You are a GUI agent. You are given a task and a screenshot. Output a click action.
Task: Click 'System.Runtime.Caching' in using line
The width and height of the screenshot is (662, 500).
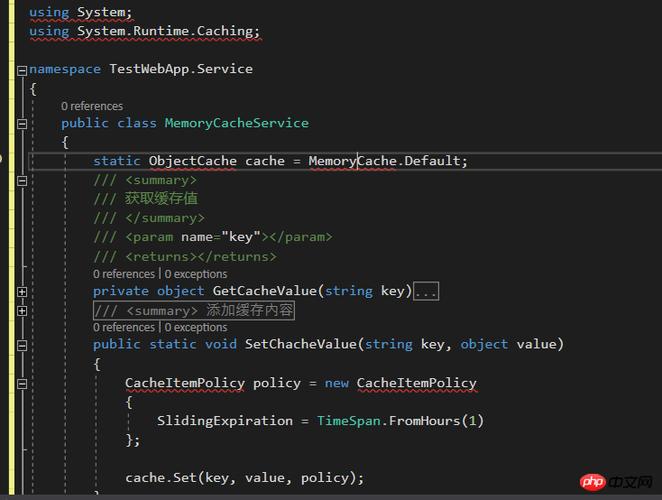(165, 31)
